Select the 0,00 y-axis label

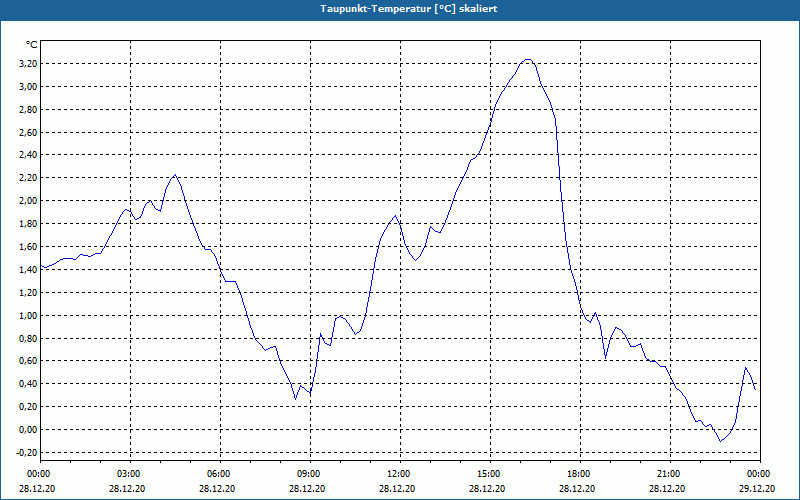pos(29,430)
